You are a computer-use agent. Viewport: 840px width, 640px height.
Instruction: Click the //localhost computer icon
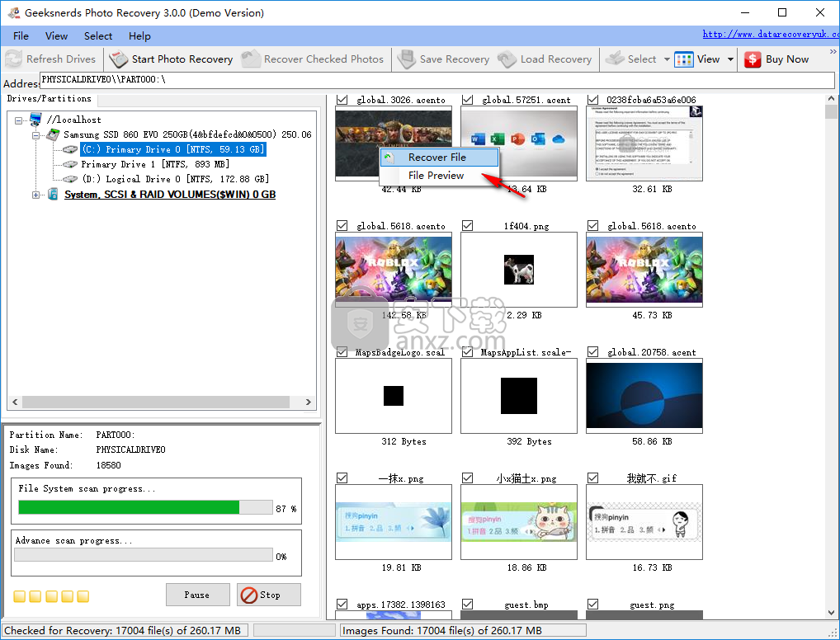click(x=35, y=119)
